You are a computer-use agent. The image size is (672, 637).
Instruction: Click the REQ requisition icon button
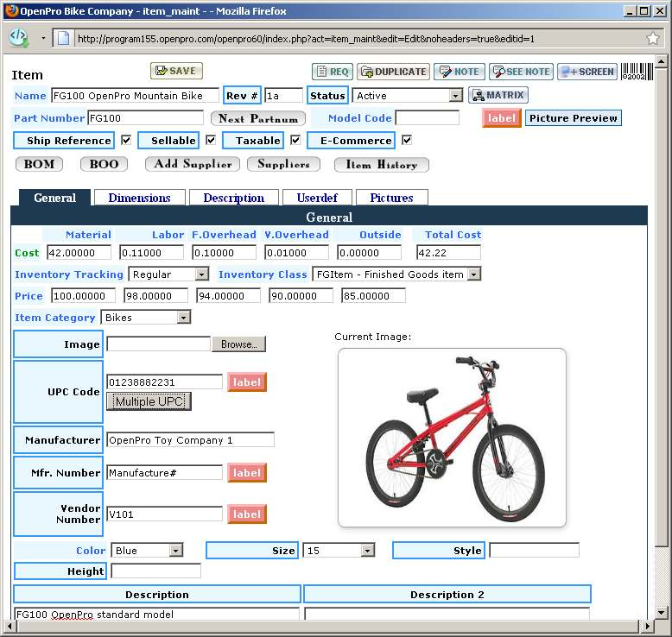[x=332, y=72]
